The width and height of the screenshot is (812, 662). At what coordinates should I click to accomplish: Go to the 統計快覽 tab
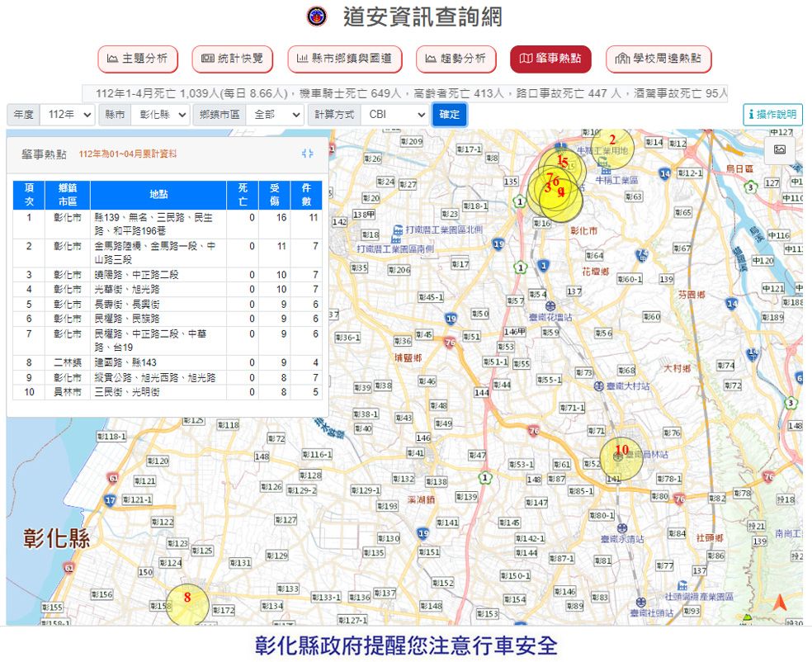coord(232,59)
